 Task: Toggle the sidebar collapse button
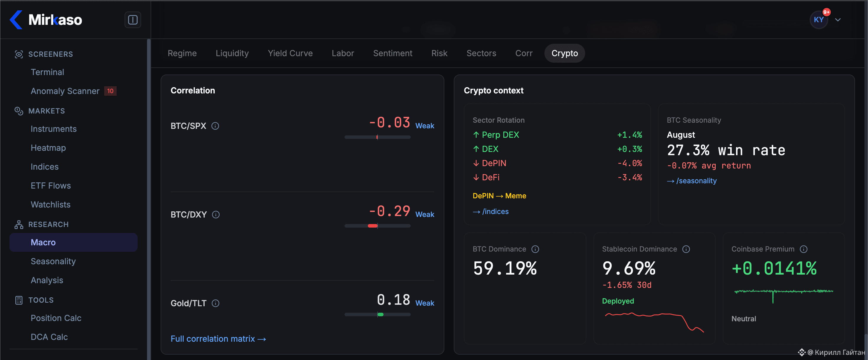tap(133, 20)
